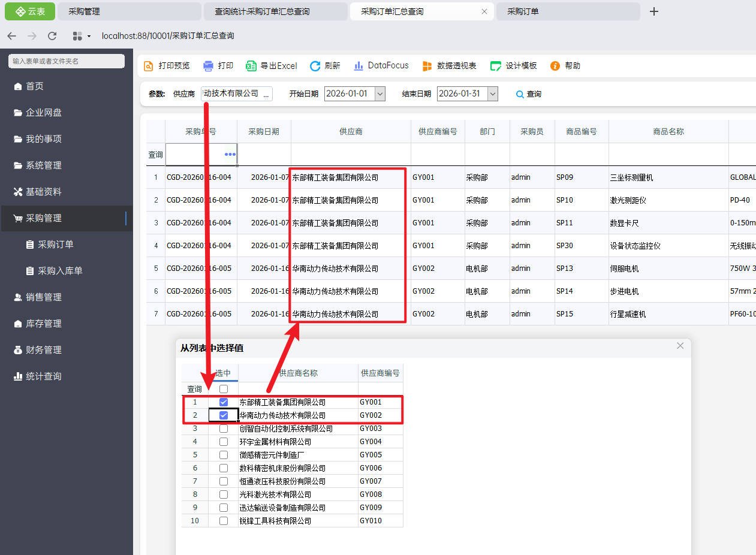Image resolution: width=756 pixels, height=555 pixels.
Task: Select the SP15 product code cell
Action: click(x=582, y=314)
